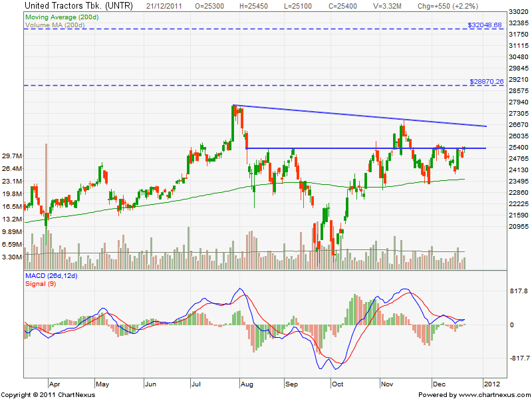
Task: Select the Aug marker on time axis
Action: [247, 384]
